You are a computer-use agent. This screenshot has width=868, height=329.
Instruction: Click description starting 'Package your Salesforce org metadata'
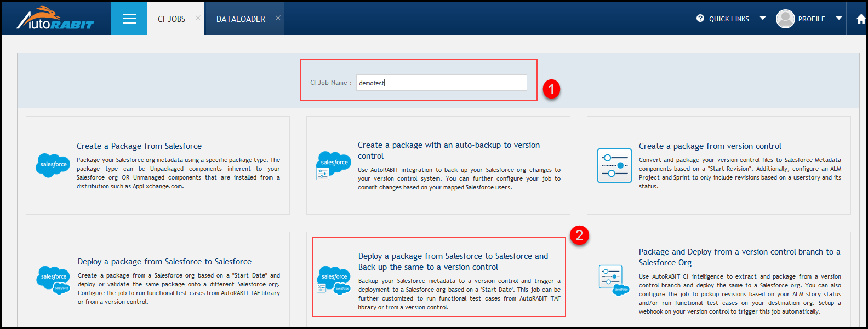click(178, 174)
